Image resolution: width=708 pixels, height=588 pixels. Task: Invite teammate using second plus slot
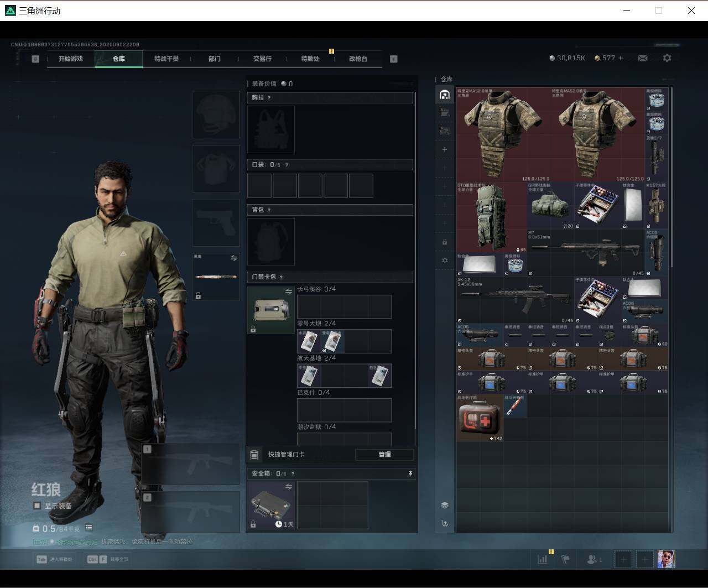pyautogui.click(x=644, y=559)
